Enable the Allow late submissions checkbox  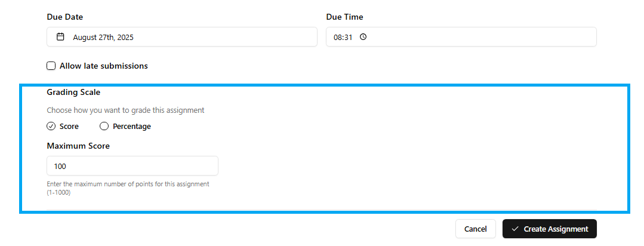51,66
